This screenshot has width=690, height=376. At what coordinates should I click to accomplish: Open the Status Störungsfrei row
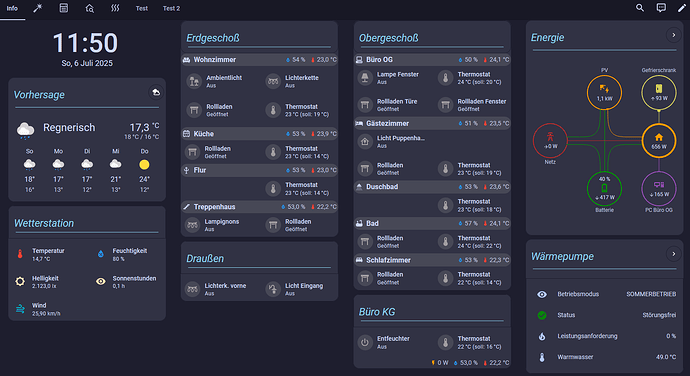tap(606, 315)
